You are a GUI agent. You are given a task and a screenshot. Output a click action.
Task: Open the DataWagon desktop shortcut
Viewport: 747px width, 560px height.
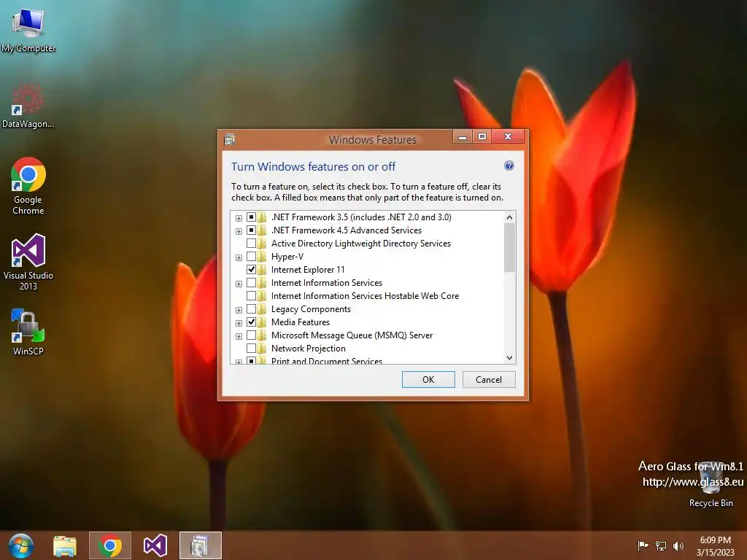pos(28,105)
